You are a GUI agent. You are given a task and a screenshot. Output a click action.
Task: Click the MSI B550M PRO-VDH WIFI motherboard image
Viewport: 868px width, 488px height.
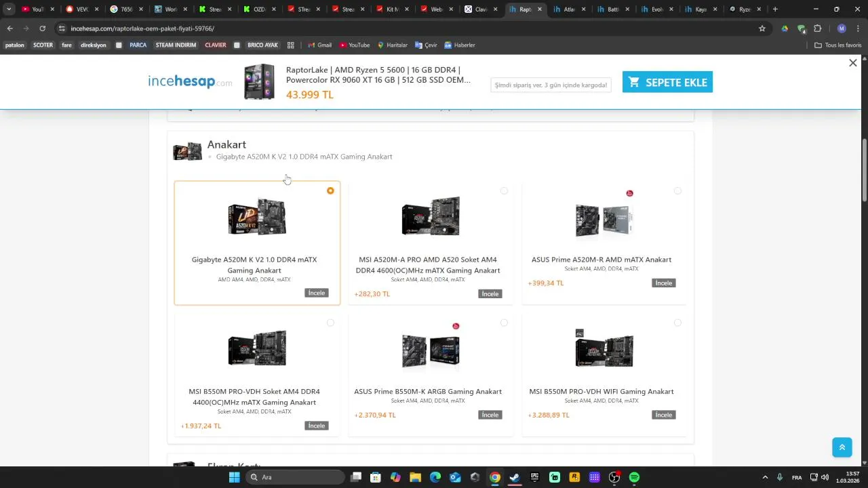[604, 348]
